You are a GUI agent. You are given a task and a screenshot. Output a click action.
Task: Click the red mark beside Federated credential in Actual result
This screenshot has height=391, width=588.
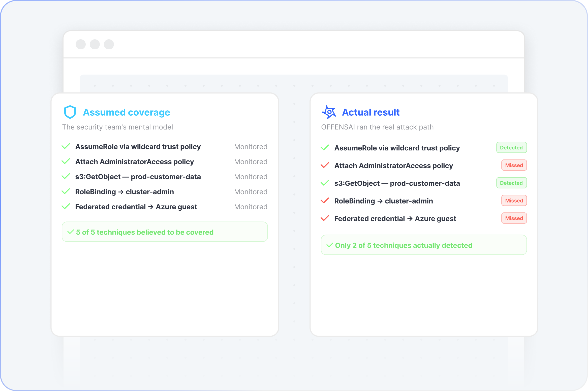[x=325, y=218]
